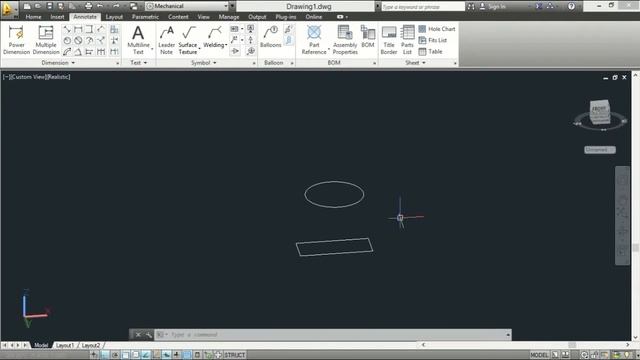Viewport: 640px width, 360px height.
Task: Insert a Title Border
Action: (x=389, y=40)
